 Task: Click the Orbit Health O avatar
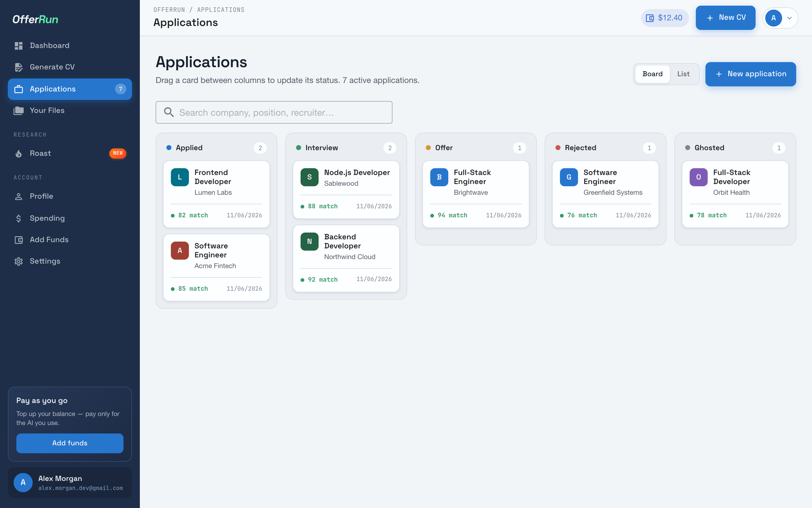coord(699,177)
